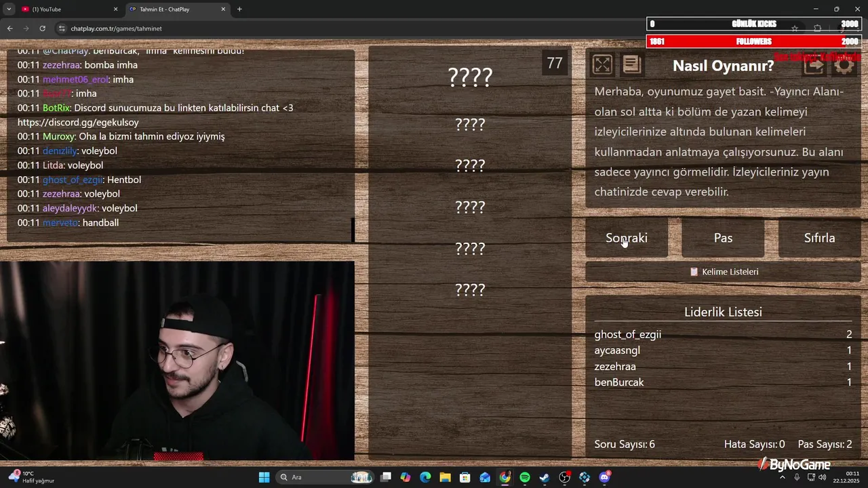Open Task View from taskbar
Screen dimensions: 868x488
coord(386,477)
